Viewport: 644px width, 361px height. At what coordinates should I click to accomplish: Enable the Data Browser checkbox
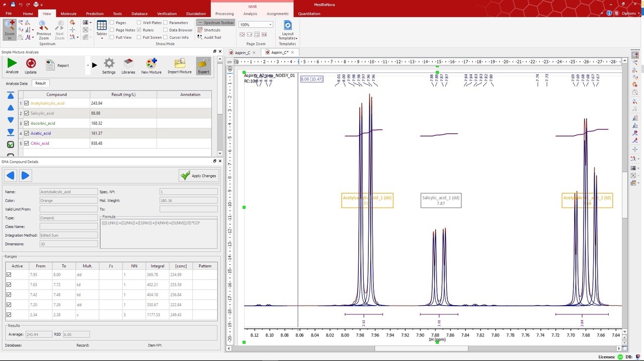coord(166,30)
